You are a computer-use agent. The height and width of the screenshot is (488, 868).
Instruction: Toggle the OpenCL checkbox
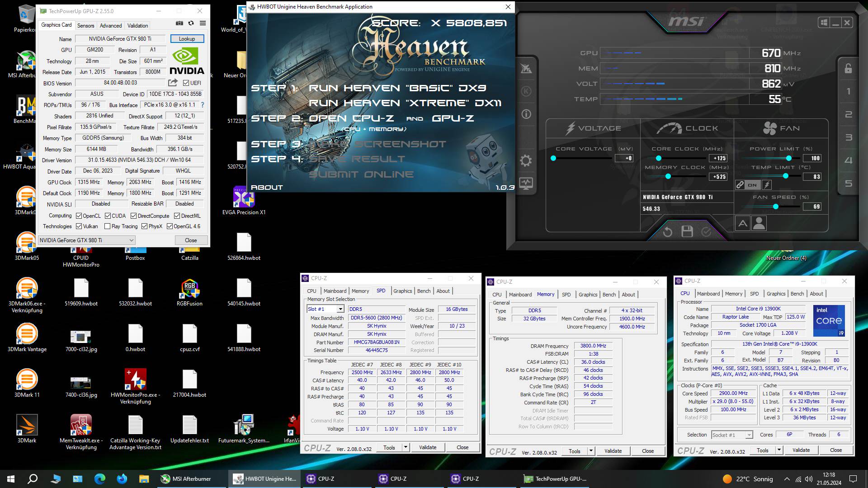pos(79,216)
